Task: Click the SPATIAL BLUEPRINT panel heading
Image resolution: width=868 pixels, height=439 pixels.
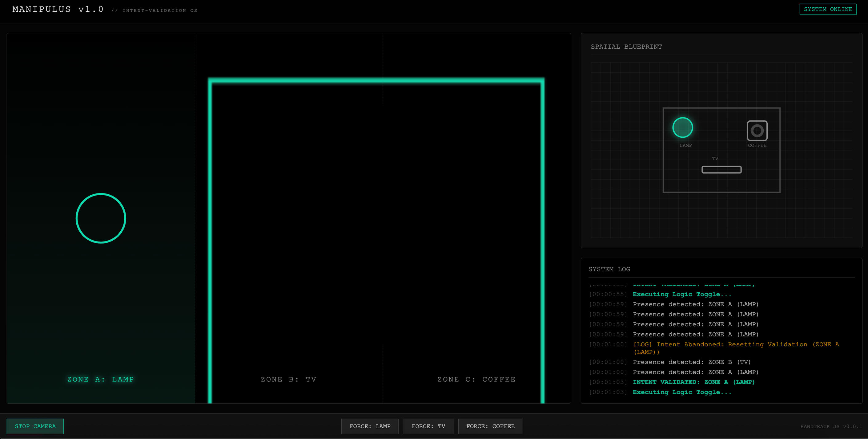Action: (x=626, y=47)
